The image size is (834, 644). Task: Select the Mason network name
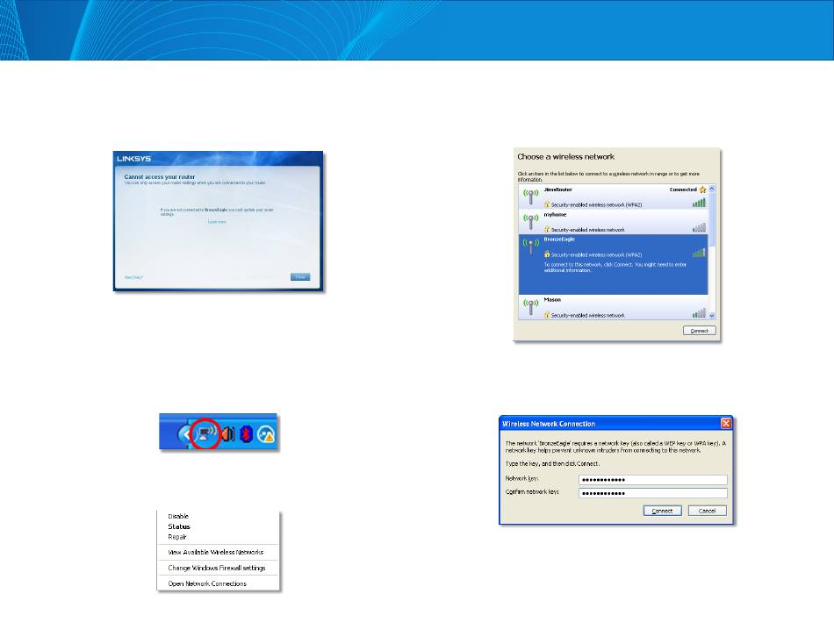(x=552, y=299)
